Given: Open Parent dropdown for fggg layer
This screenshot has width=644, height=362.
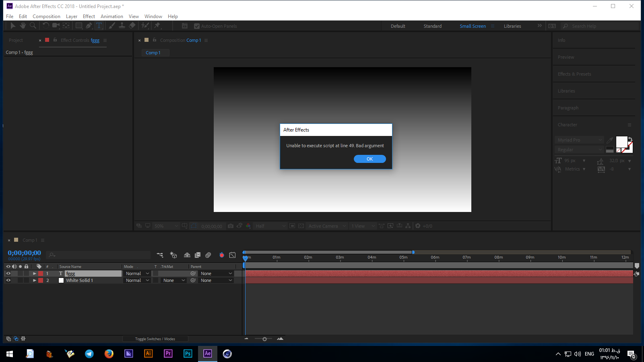Looking at the screenshot, I should pyautogui.click(x=216, y=274).
